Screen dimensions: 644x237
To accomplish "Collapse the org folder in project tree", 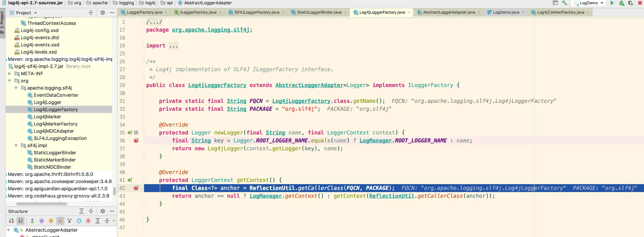I will point(10,81).
